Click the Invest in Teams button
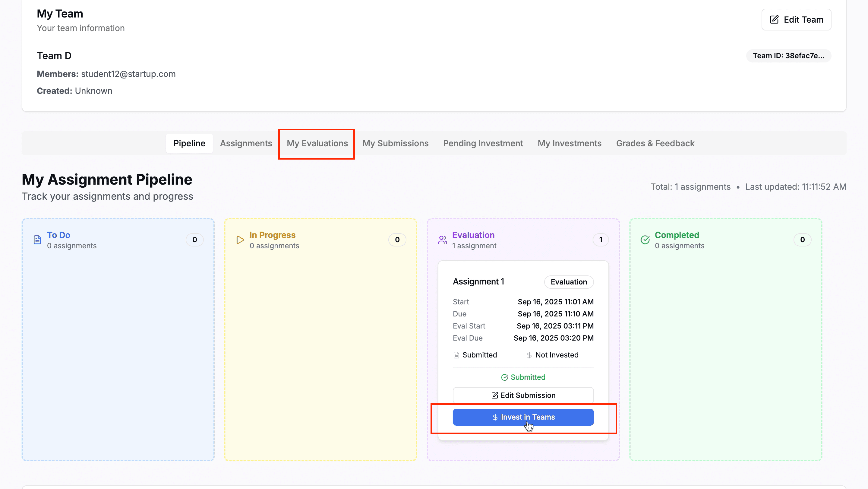868x489 pixels. click(523, 417)
